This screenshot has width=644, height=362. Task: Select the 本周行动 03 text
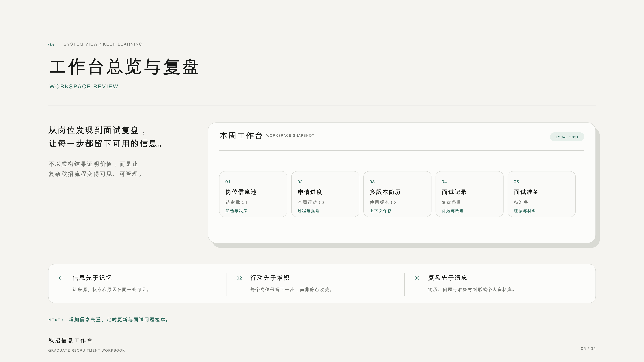[x=311, y=202]
